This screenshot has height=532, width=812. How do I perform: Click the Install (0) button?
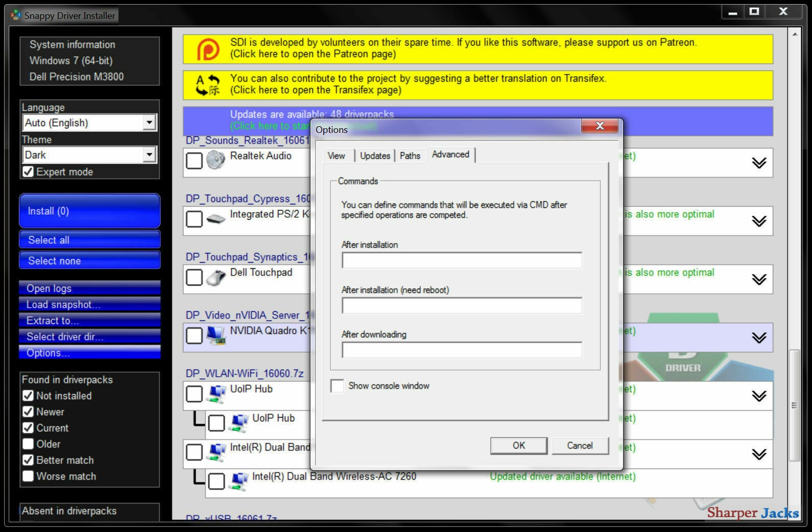click(x=90, y=211)
